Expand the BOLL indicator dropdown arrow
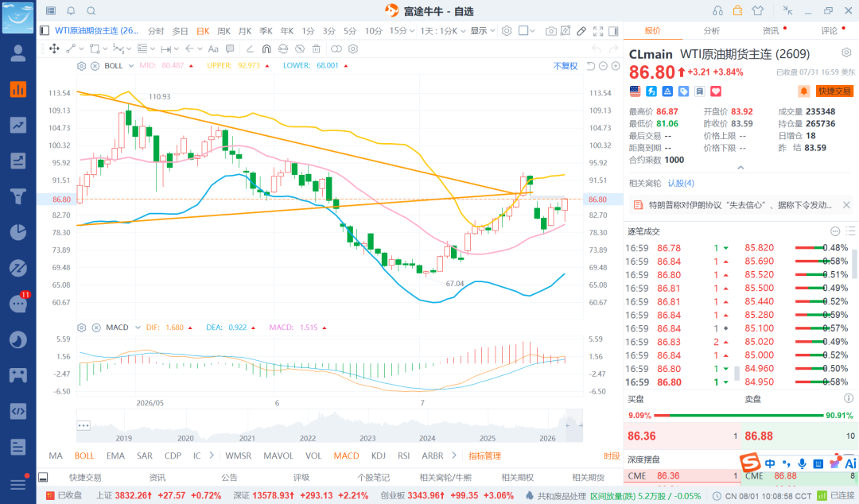Viewport: 859px width, 504px height. 131,66
